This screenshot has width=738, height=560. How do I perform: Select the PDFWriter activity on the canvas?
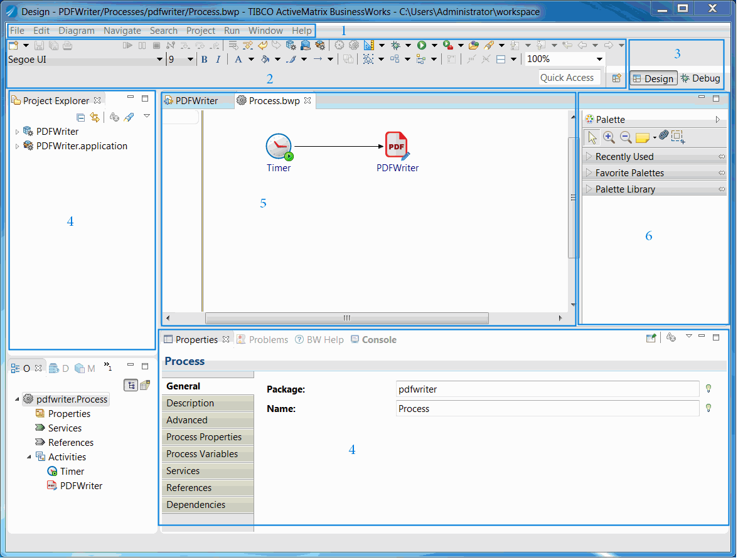(397, 145)
